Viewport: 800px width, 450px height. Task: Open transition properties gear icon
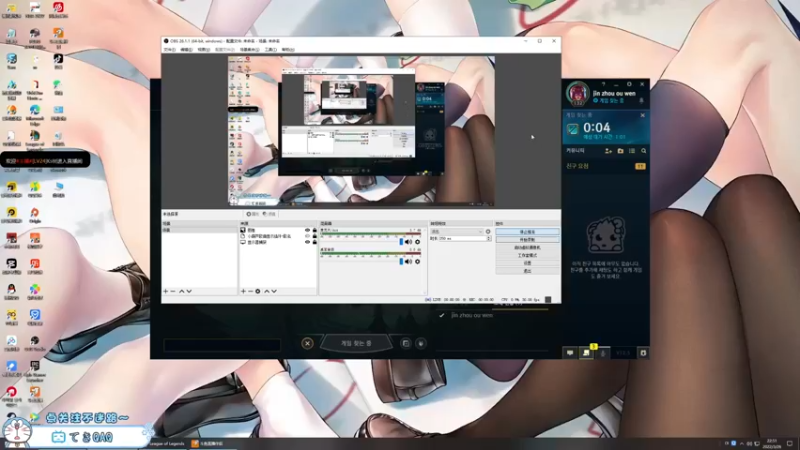pyautogui.click(x=488, y=232)
